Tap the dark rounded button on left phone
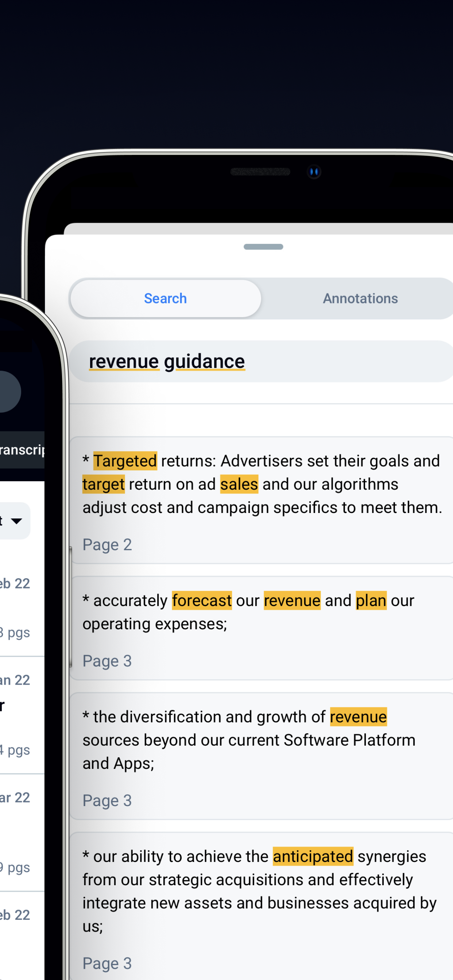This screenshot has height=980, width=453. (10, 392)
